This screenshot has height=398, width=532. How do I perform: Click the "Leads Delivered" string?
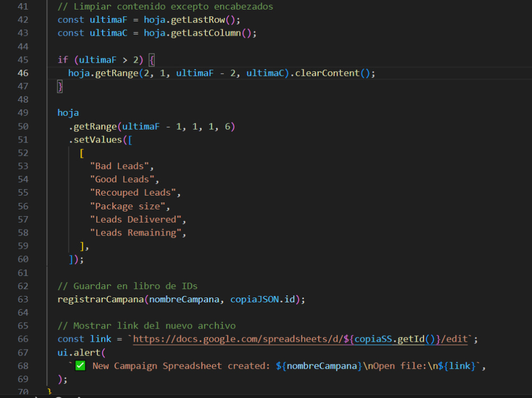(136, 219)
